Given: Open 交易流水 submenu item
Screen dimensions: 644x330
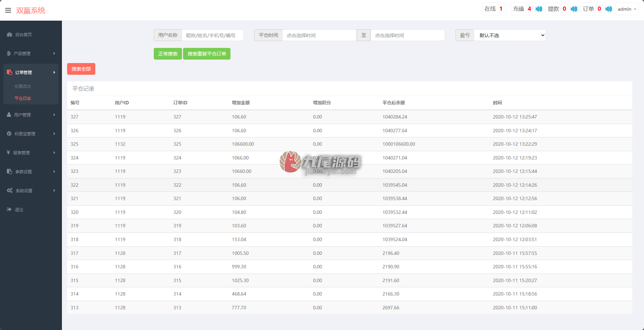Looking at the screenshot, I should tap(23, 86).
